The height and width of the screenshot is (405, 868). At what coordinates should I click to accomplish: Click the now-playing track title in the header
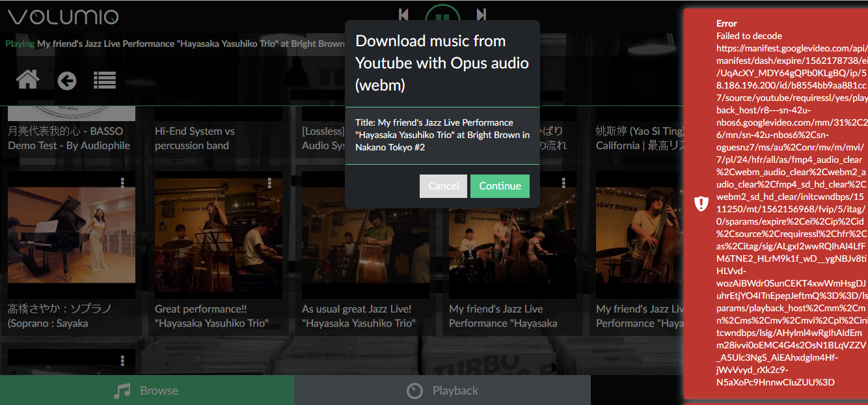191,44
